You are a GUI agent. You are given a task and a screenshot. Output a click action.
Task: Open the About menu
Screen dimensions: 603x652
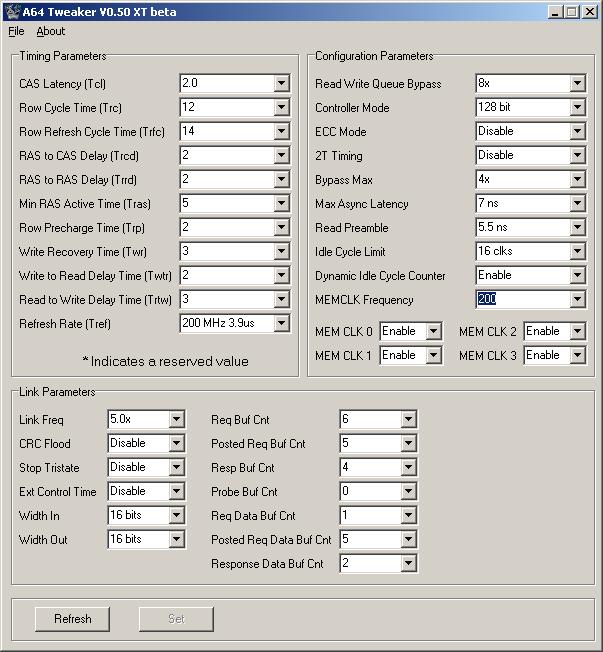50,31
